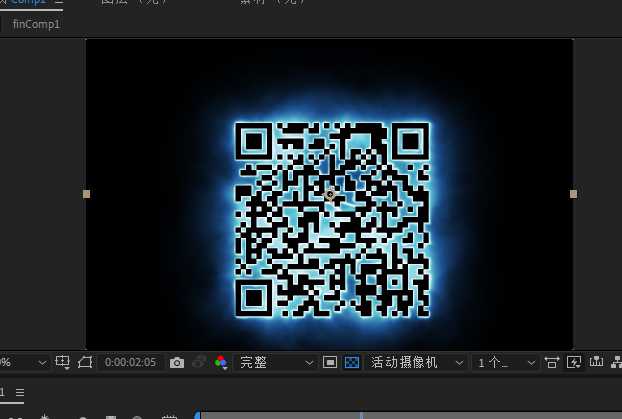Click the left edge handle of the composition

[86, 194]
